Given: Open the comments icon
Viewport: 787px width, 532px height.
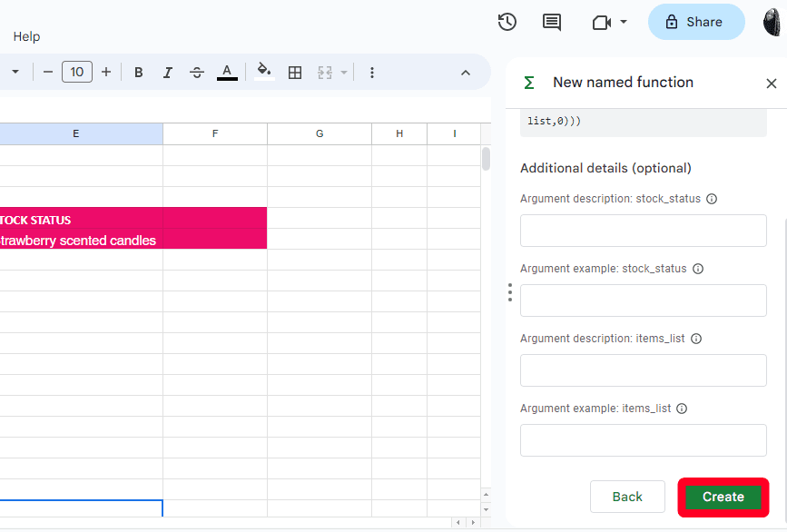Looking at the screenshot, I should click(x=552, y=22).
